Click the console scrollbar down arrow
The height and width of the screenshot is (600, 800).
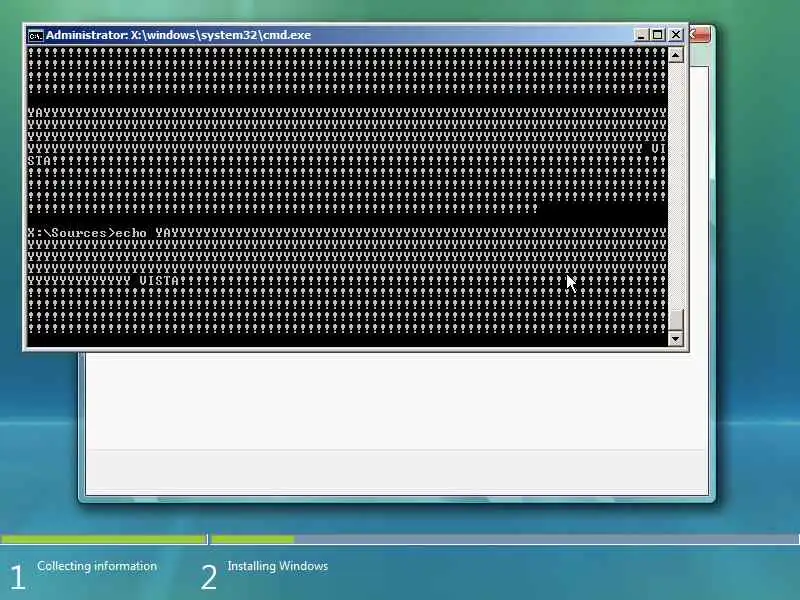click(676, 339)
